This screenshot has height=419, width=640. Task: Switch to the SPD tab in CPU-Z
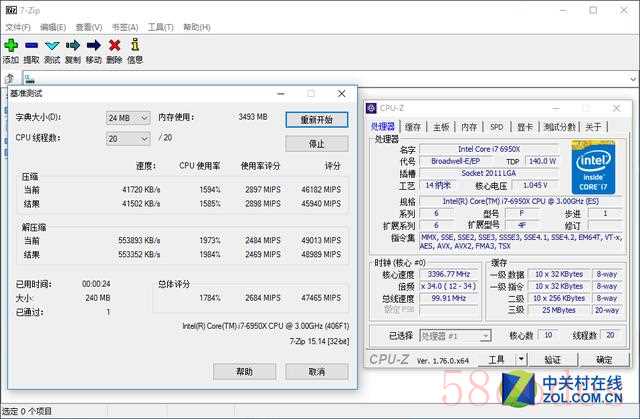pyautogui.click(x=496, y=127)
